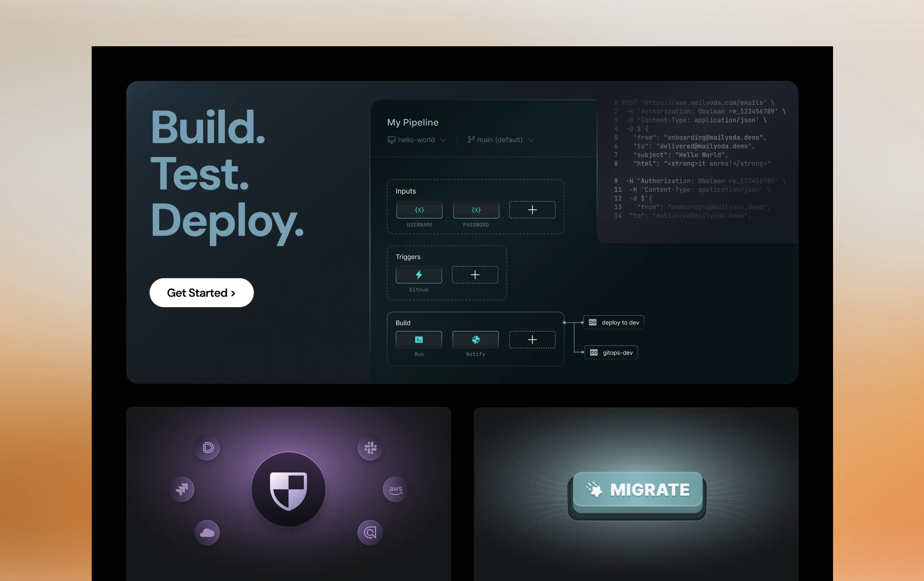
Task: Click the Jira integration circle icon
Action: (x=181, y=489)
